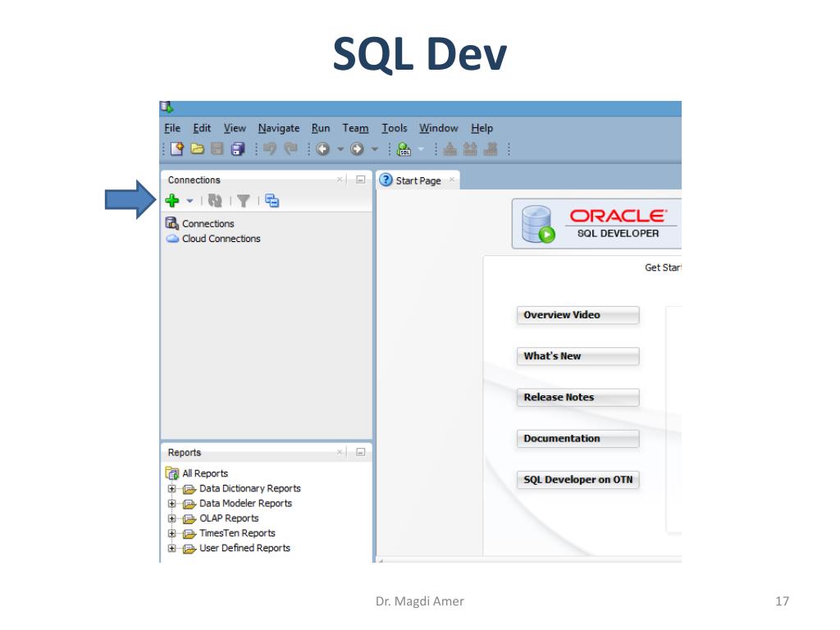Click the Overview Video button

coord(577,315)
